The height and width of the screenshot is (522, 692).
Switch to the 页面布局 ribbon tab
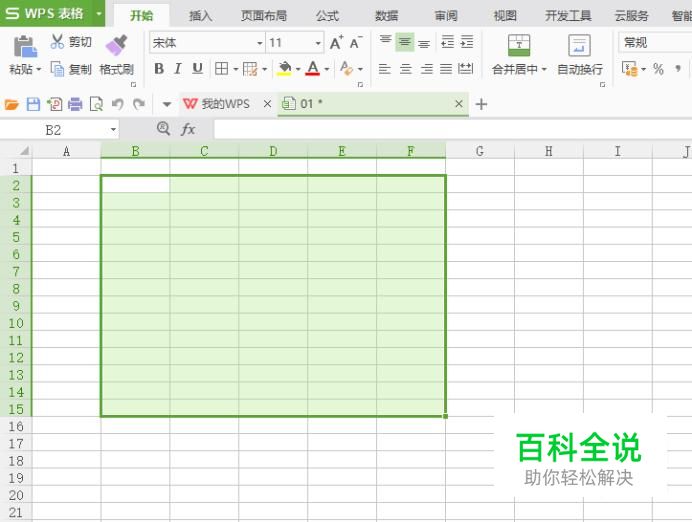pyautogui.click(x=264, y=16)
